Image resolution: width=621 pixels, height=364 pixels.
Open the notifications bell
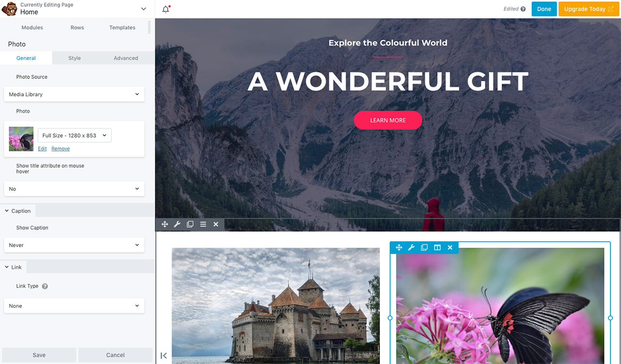166,9
